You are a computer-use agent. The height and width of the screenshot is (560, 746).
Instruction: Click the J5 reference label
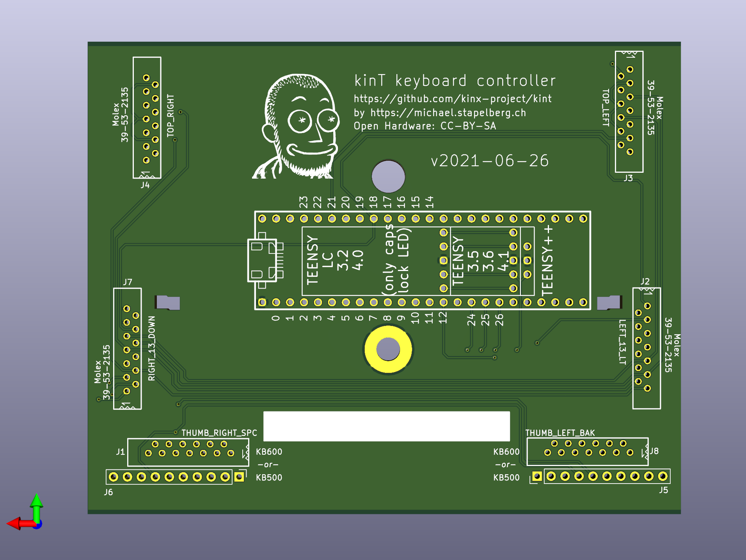[664, 490]
